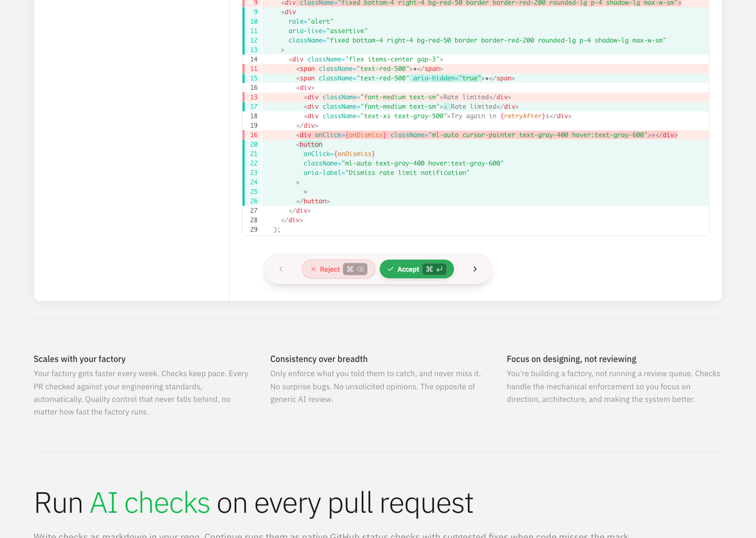Click the checkmark icon in Accept

click(x=391, y=269)
